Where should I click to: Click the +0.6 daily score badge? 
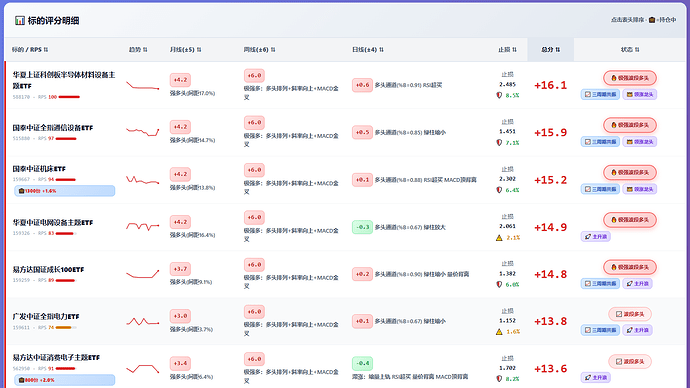362,85
